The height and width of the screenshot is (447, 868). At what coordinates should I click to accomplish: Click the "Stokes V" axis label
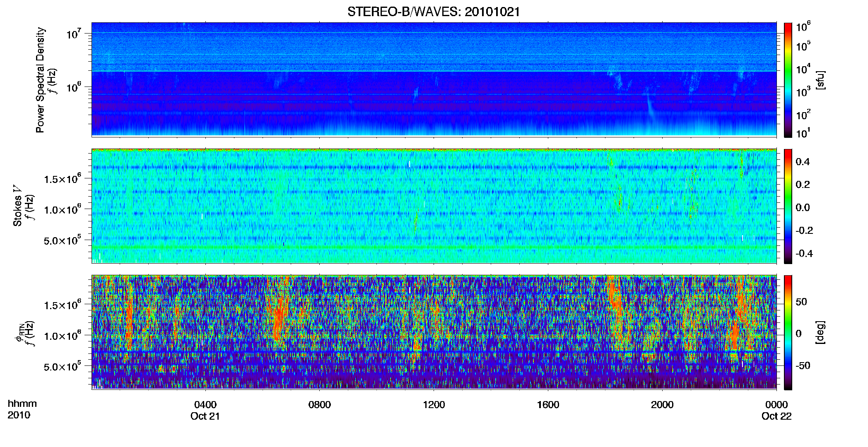point(17,206)
